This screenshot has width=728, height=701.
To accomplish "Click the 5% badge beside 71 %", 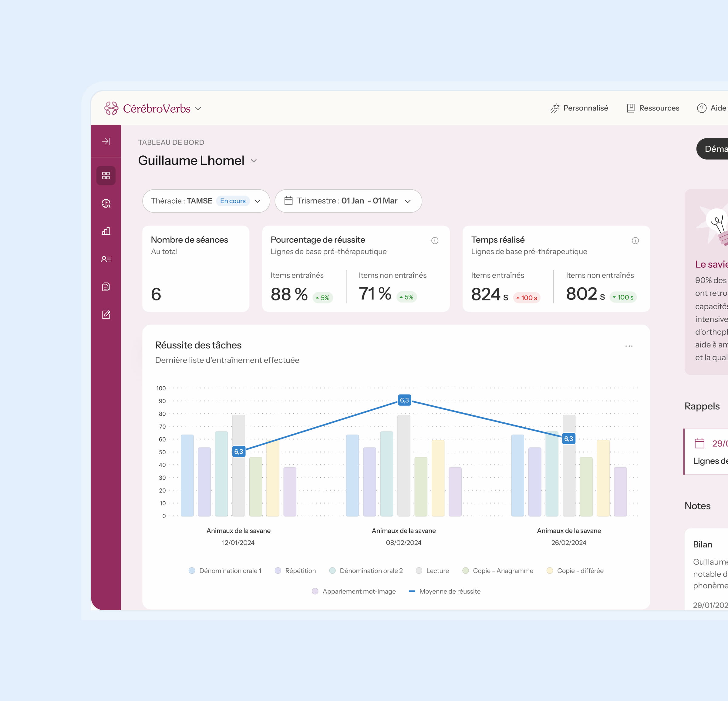I will [407, 297].
